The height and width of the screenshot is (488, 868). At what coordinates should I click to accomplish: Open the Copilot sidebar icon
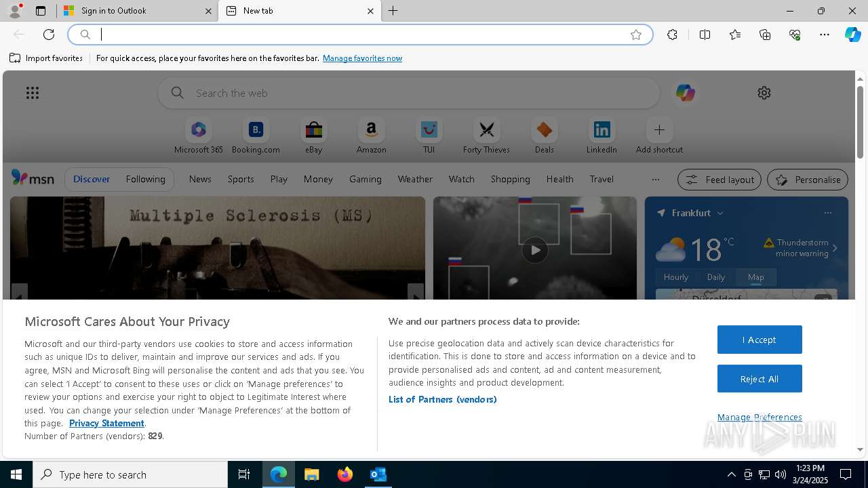pos(852,35)
